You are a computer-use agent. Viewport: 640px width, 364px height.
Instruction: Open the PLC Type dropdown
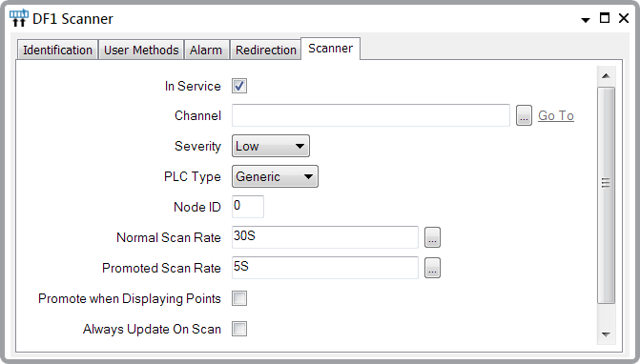(x=275, y=176)
